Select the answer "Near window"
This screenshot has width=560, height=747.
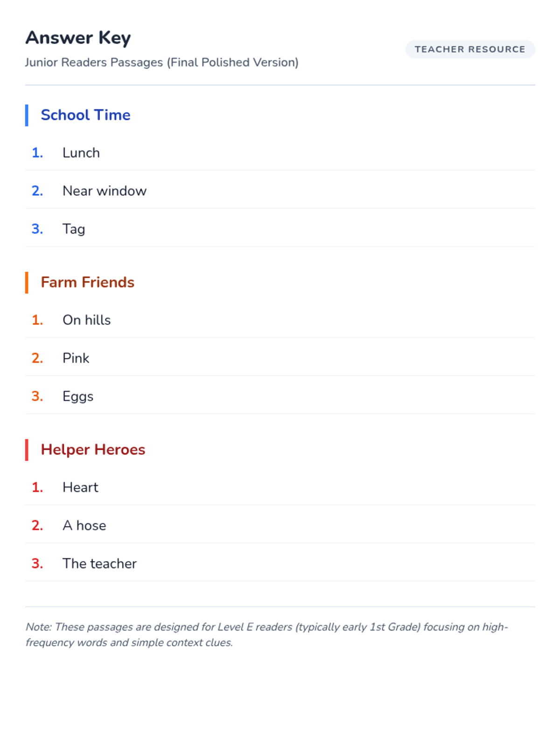105,191
